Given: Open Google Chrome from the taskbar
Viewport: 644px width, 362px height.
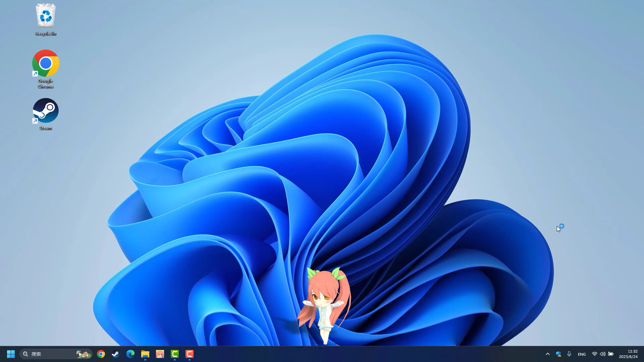Looking at the screenshot, I should pyautogui.click(x=101, y=354).
